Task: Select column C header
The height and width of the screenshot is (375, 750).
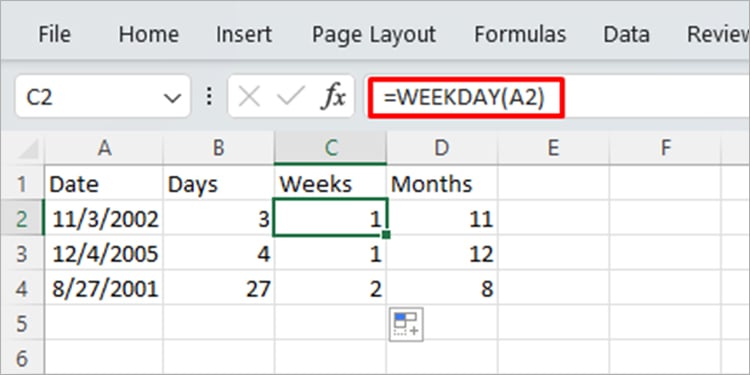Action: pos(330,148)
